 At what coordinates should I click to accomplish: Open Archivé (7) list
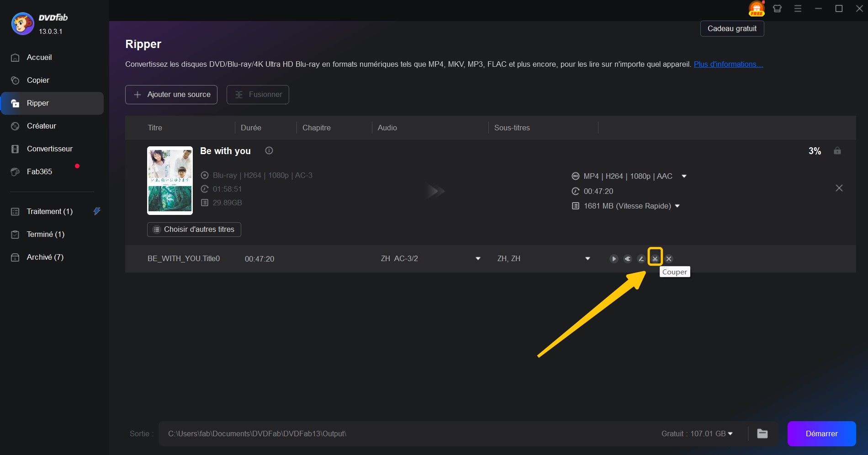tap(53, 257)
